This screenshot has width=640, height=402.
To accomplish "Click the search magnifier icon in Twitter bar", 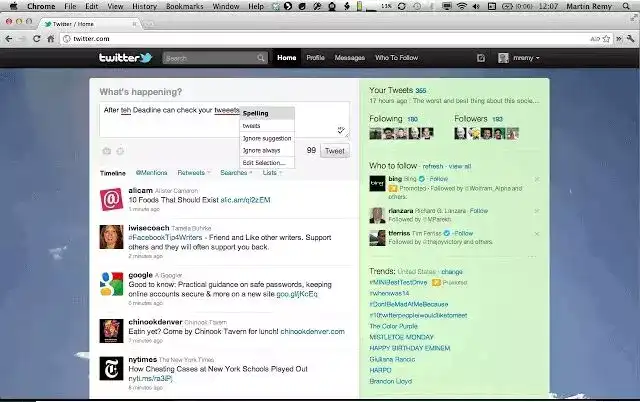I will (260, 58).
